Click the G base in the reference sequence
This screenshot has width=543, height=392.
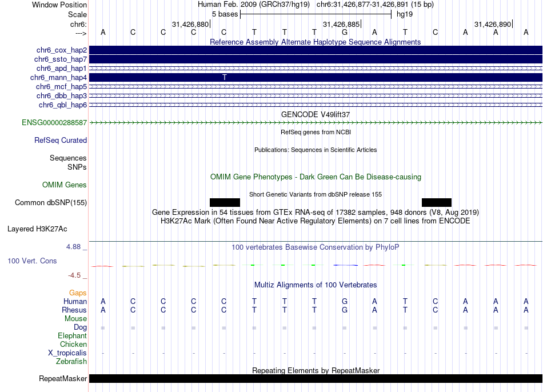click(x=345, y=32)
